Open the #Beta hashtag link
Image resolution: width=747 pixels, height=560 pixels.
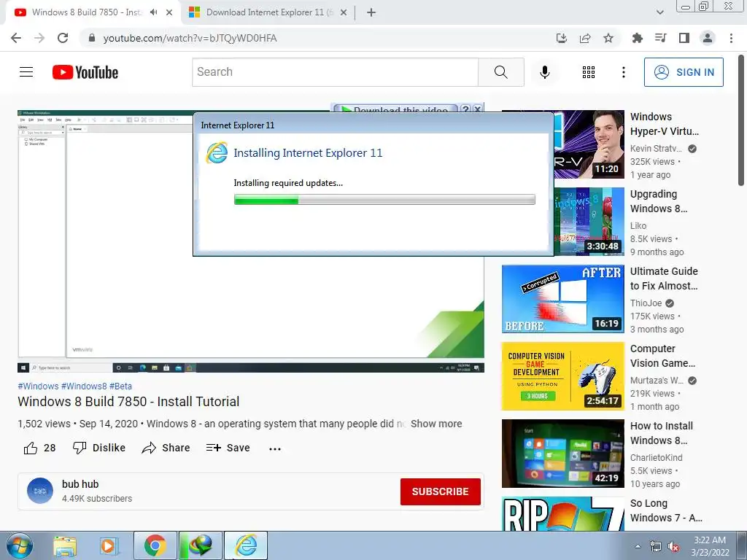click(x=120, y=386)
